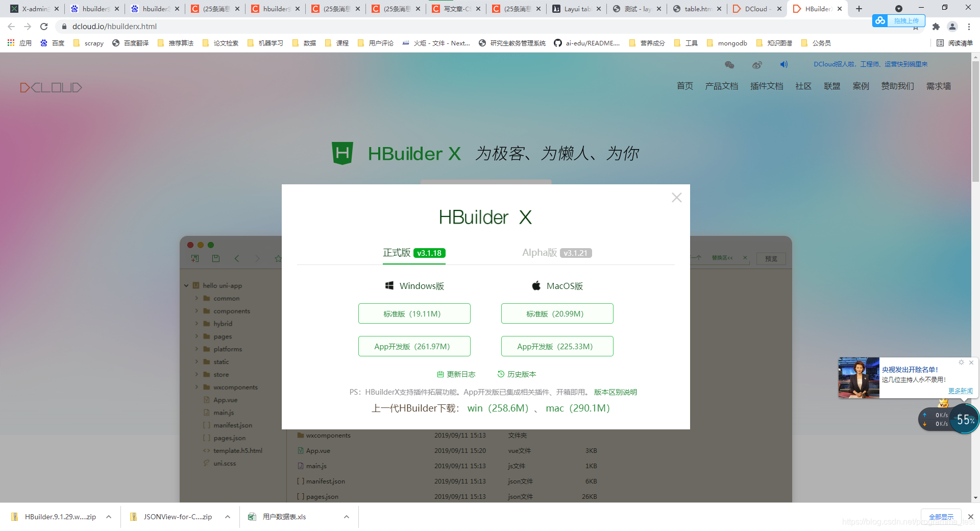The image size is (980, 531).
Task: Open the 百度翻译 bookmark
Action: [130, 43]
